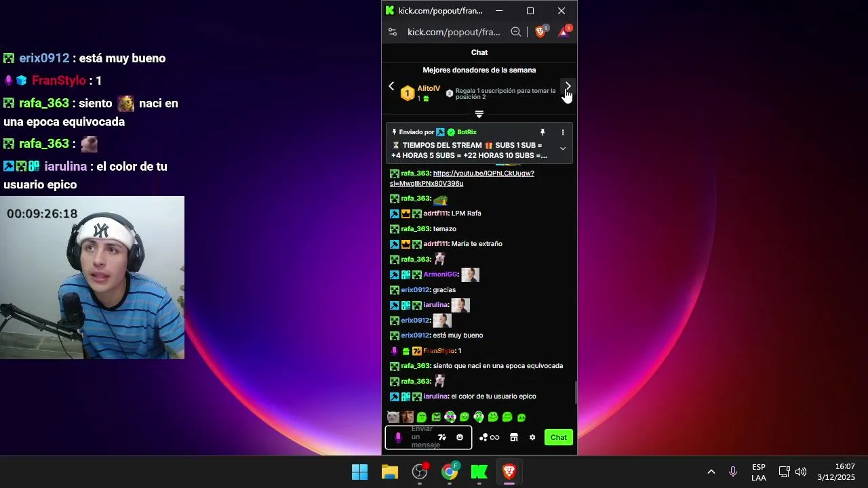Click the system tray microphone icon
Screen dimensions: 868x488
coord(733,472)
